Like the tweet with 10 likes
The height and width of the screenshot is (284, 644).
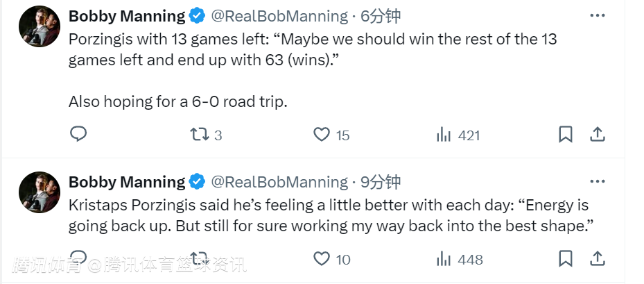click(321, 259)
